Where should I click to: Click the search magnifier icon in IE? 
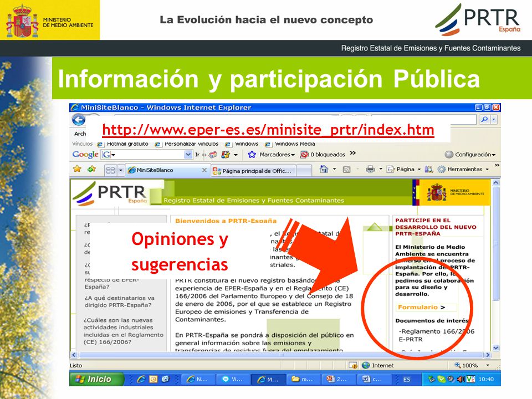pos(484,120)
